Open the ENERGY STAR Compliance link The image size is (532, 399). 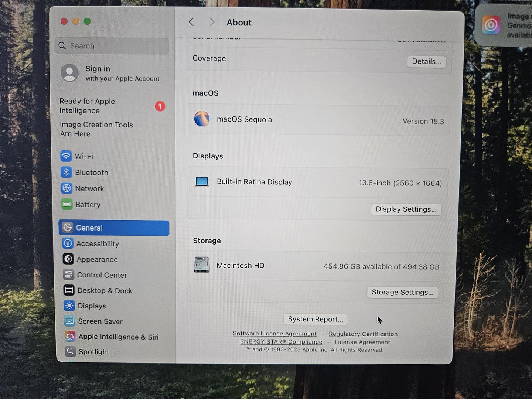(281, 342)
